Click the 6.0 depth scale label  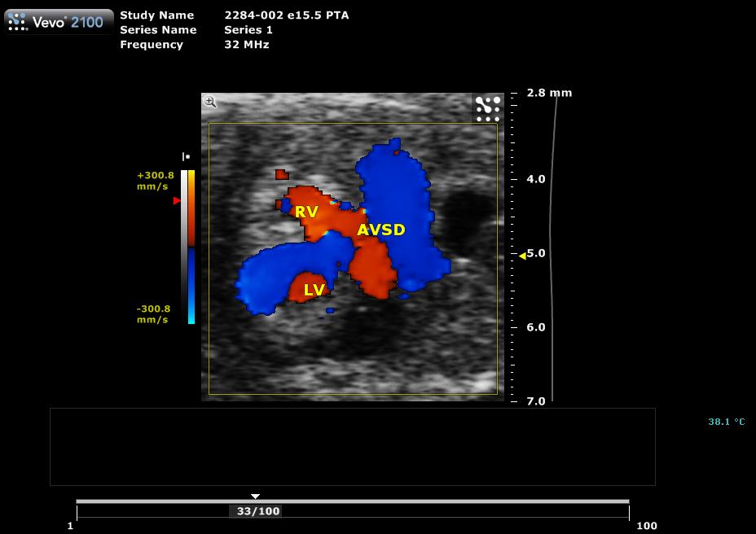tap(536, 327)
